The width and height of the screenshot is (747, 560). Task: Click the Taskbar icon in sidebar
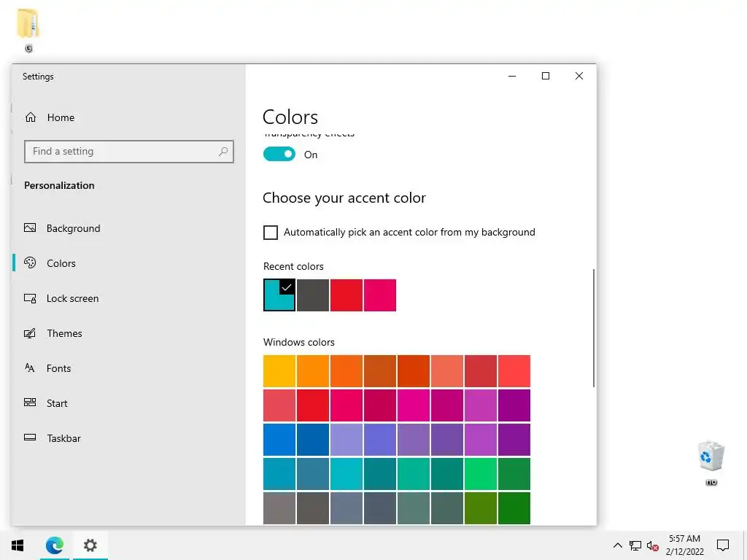click(x=30, y=437)
